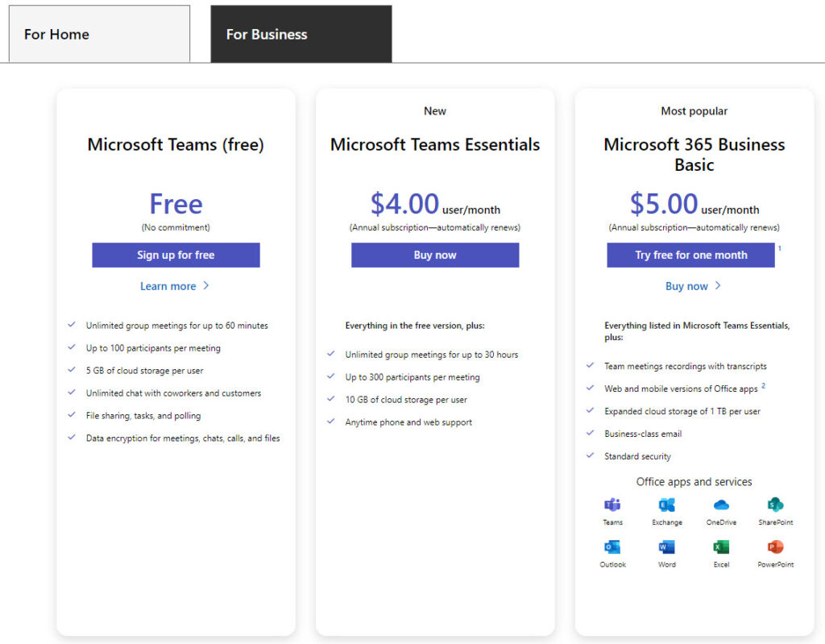Click footnote 1 beside the free trial button
825x644 pixels.
click(x=780, y=248)
